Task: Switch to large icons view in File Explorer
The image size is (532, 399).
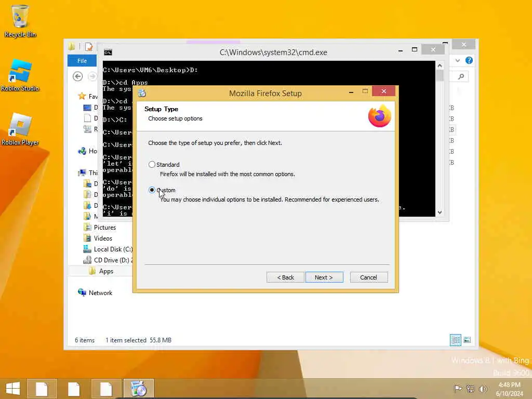Action: (x=467, y=340)
